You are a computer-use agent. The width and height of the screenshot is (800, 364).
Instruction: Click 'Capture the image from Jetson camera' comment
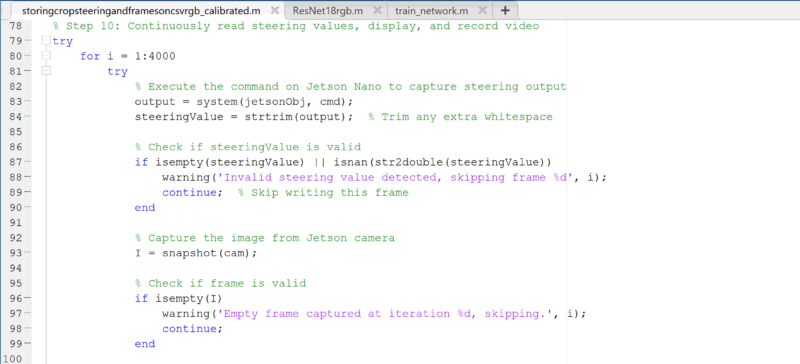265,238
